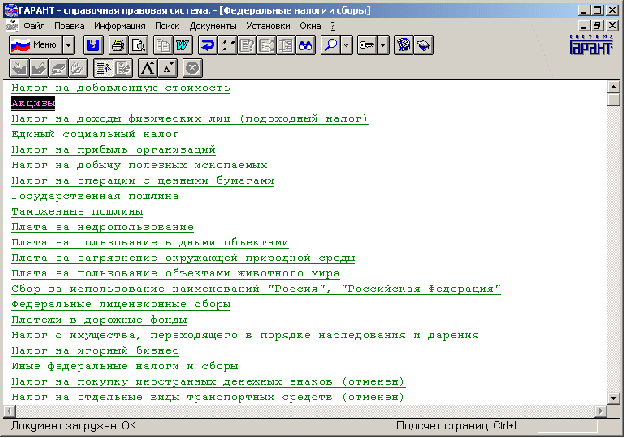Click the greyed footprints icon in second toolbar row

coord(78,68)
